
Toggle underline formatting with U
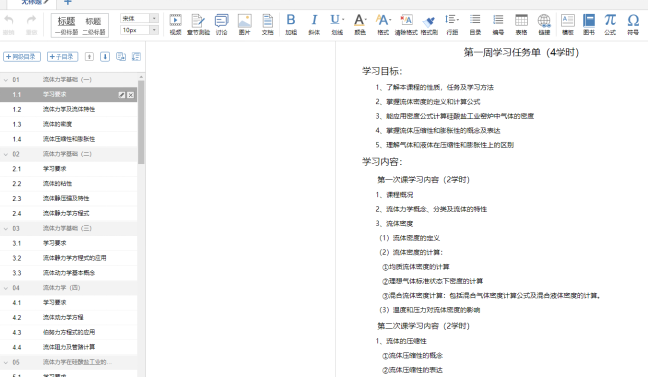pos(337,24)
